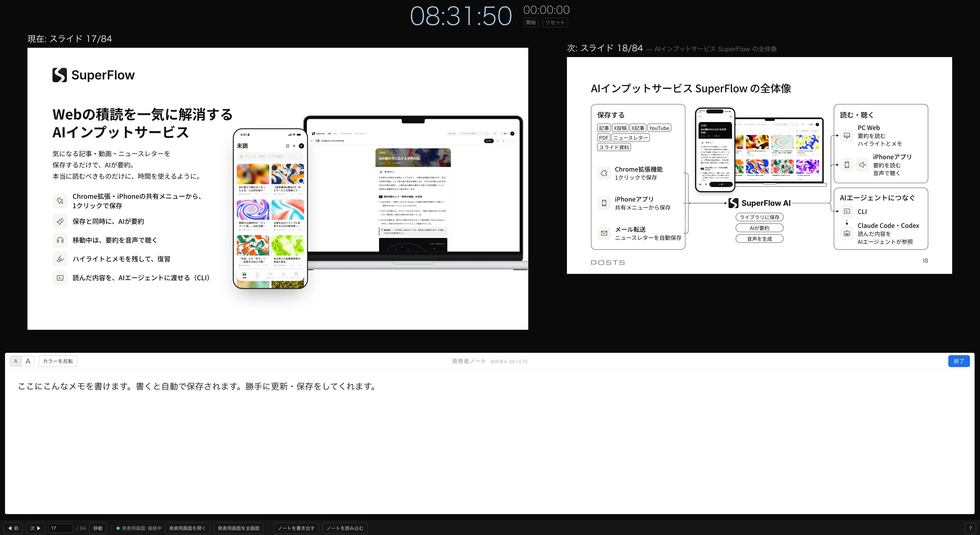The image size is (980, 535).
Task: Click 発表用画面を開く button
Action: point(187,528)
